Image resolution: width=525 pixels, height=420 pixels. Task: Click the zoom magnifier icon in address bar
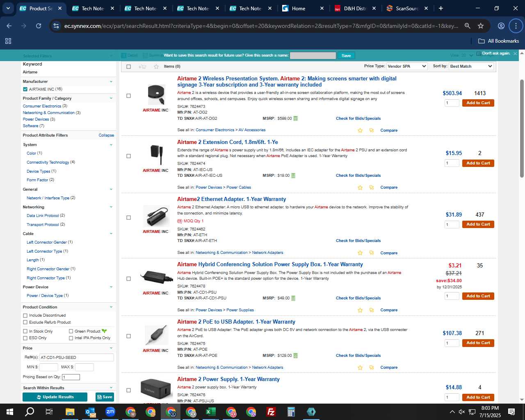[x=467, y=26]
